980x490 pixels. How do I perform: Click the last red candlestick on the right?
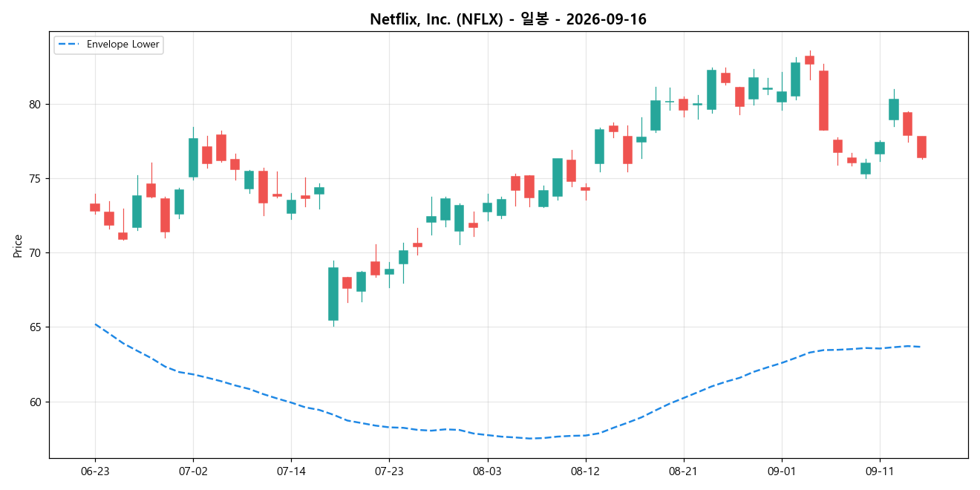[x=921, y=147]
